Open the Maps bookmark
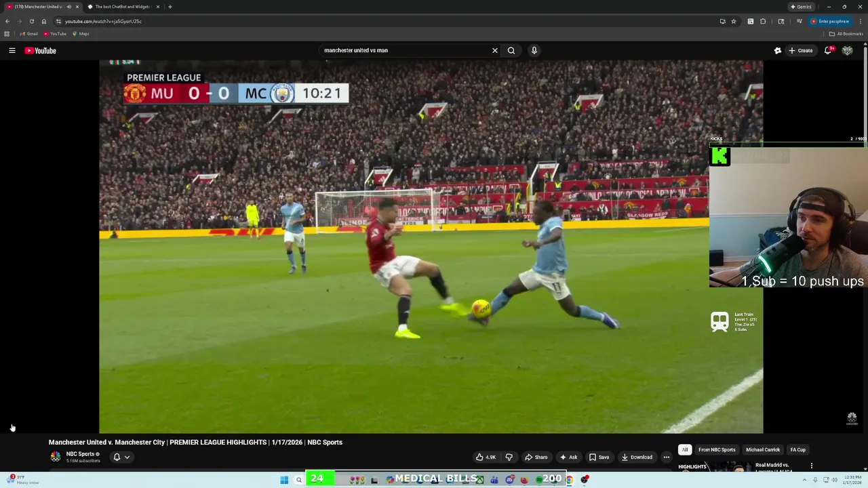868x488 pixels. (x=81, y=34)
